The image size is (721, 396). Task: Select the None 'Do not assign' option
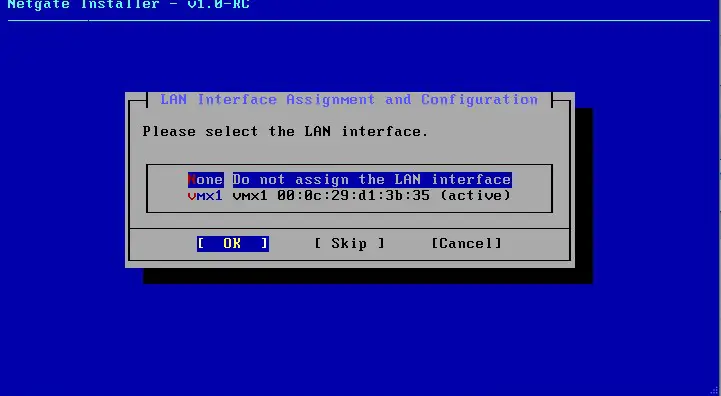pos(349,179)
